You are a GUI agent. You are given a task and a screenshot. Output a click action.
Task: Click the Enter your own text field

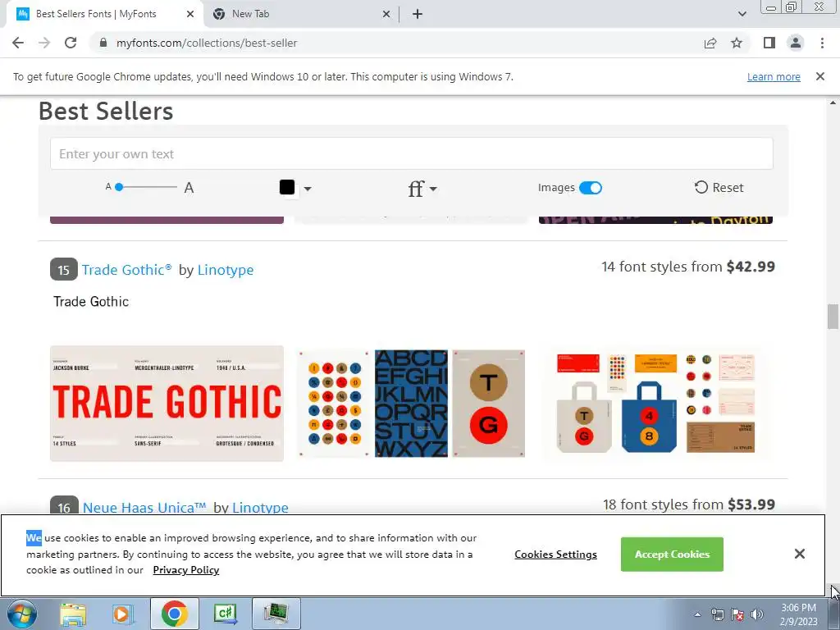(412, 153)
